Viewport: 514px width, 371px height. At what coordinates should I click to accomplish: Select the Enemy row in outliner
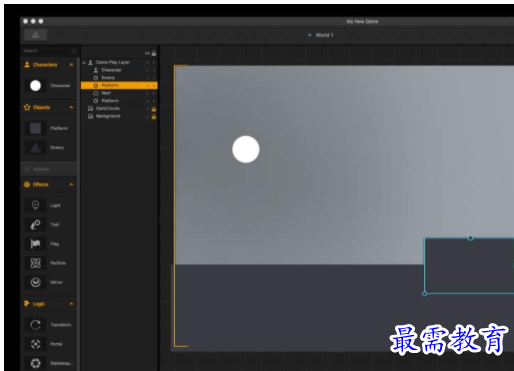pos(119,78)
